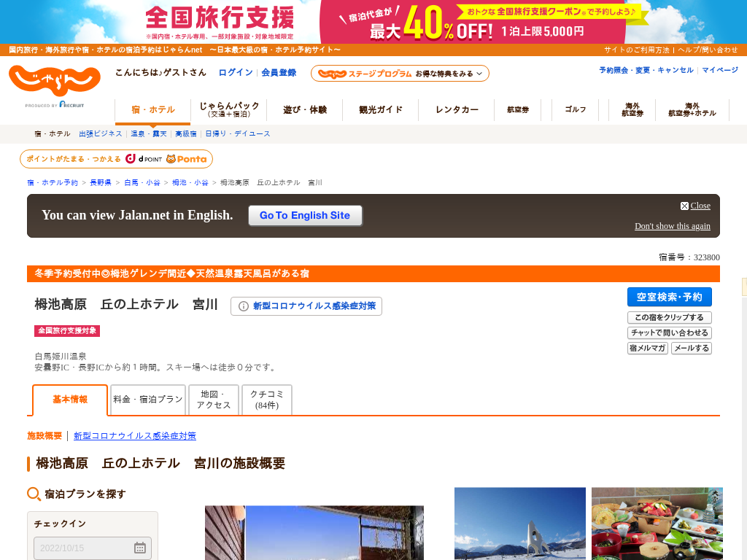This screenshot has height=560, width=747.
Task: Click the dPOINT logo
Action: [144, 159]
